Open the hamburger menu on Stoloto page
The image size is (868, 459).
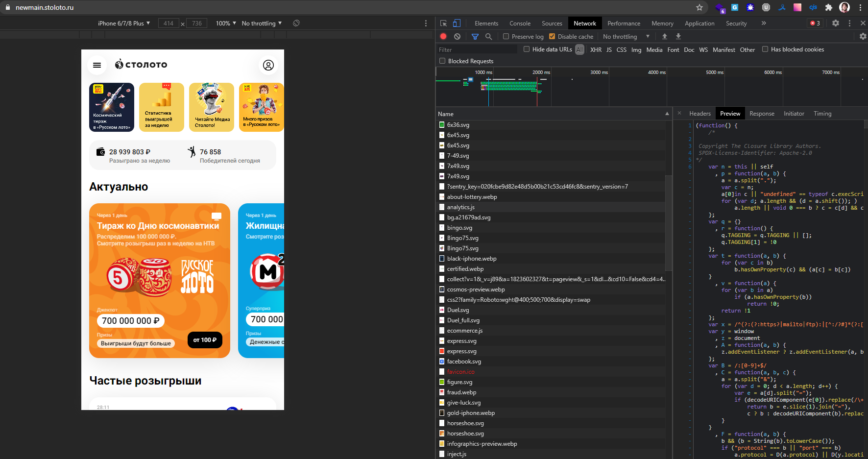point(97,65)
